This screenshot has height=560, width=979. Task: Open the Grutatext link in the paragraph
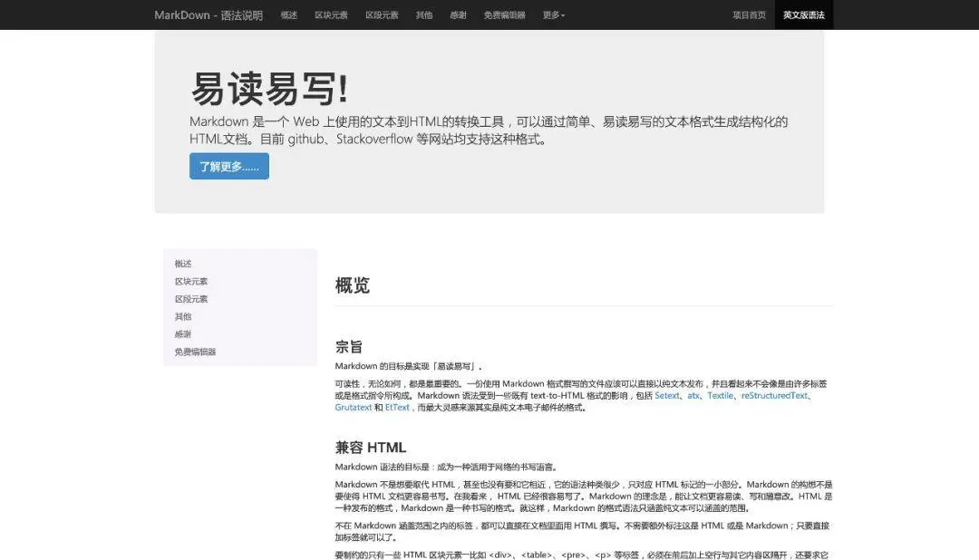point(353,407)
